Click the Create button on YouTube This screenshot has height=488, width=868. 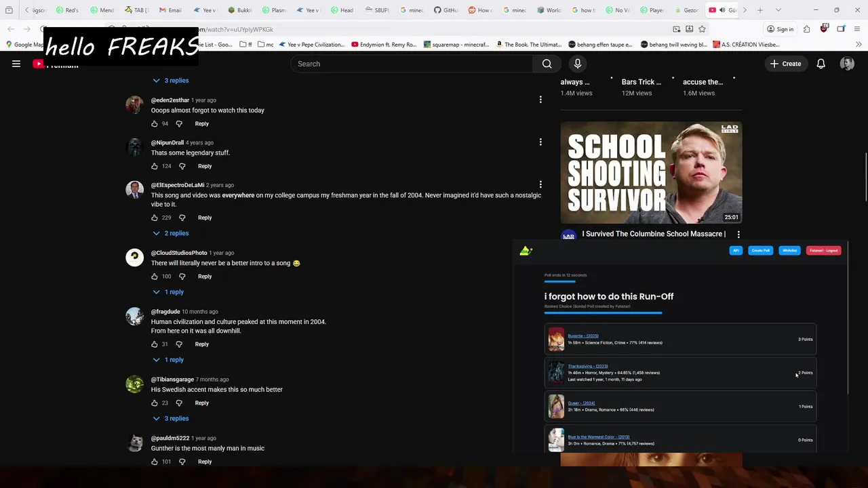coord(785,64)
